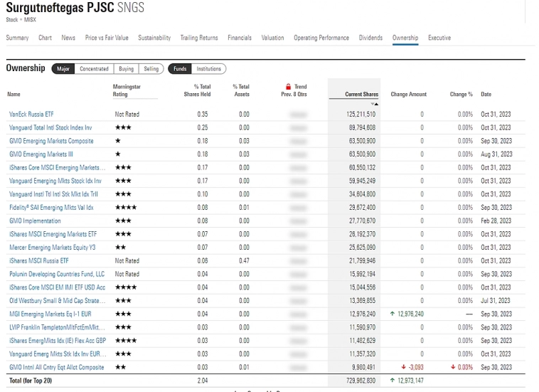Select the Buying filter pill
This screenshot has width=539, height=392.
tap(126, 69)
